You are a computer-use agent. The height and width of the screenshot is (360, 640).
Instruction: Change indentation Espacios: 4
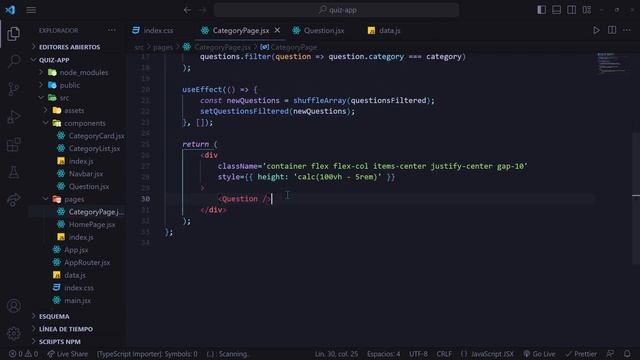click(x=383, y=354)
